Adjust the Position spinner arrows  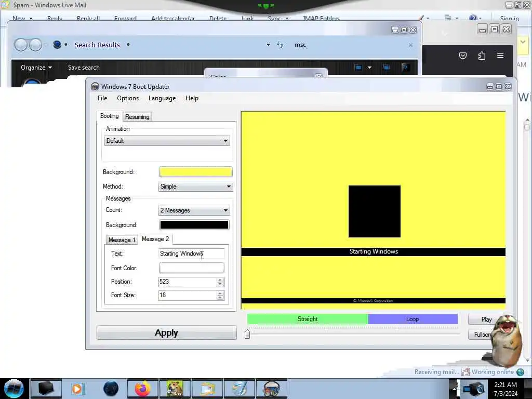tap(220, 282)
